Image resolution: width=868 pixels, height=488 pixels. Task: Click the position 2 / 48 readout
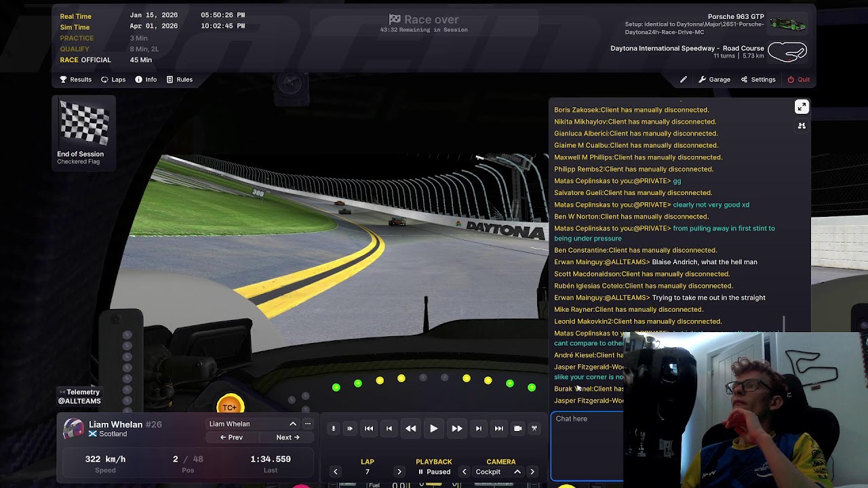[188, 459]
